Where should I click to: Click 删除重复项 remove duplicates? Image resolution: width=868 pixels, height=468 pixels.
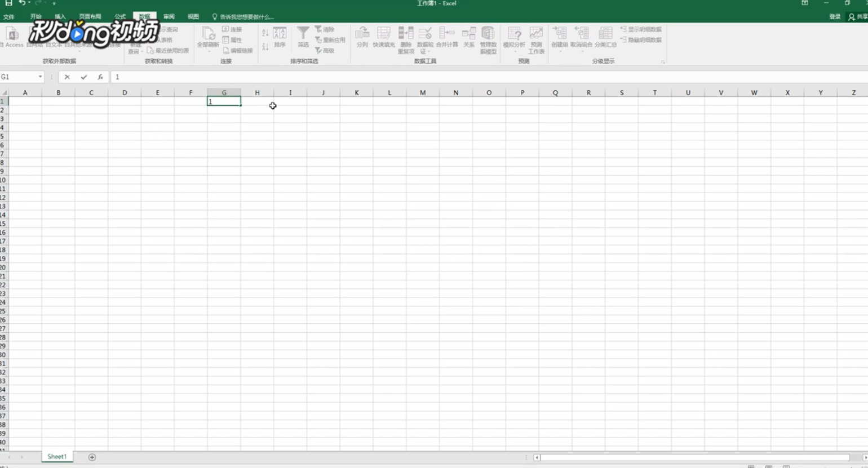(x=406, y=40)
